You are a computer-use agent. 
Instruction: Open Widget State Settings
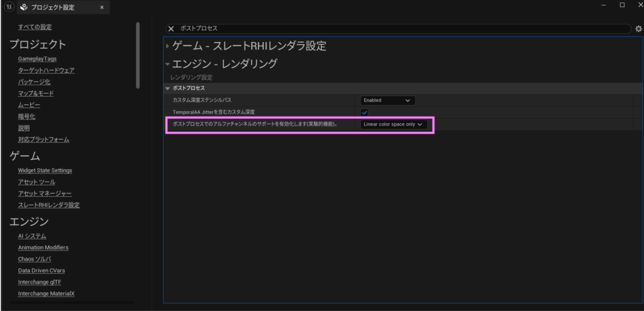pyautogui.click(x=45, y=171)
